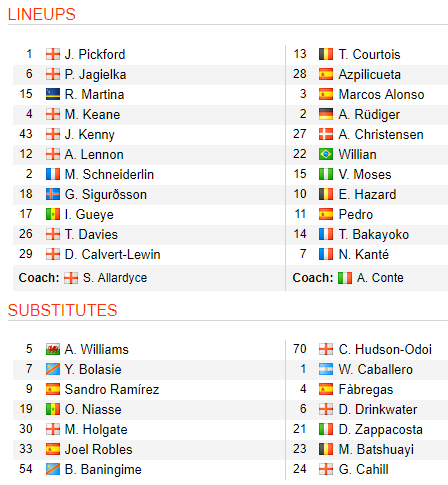Click the Germany flag next to A. Rüdiger

[326, 114]
